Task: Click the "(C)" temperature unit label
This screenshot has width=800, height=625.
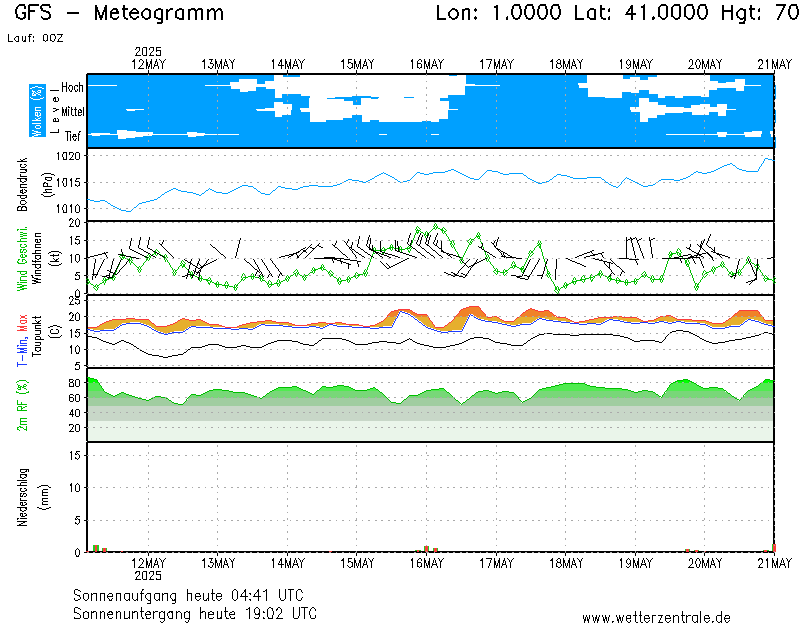Action: (x=55, y=331)
